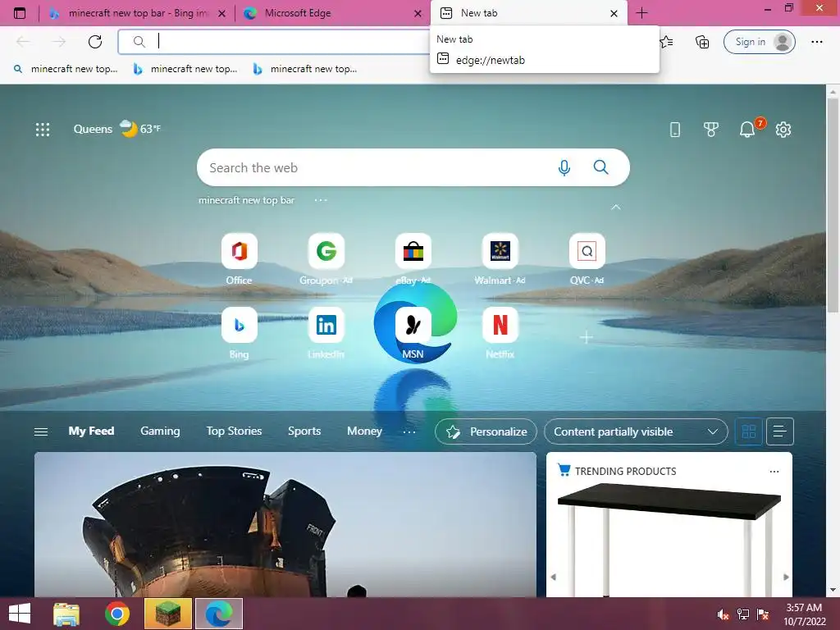Show more feed categories ellipsis
The width and height of the screenshot is (840, 630).
pyautogui.click(x=409, y=431)
